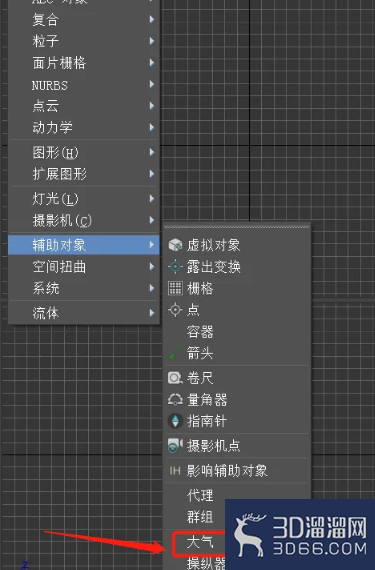Choose 大气 from the helpers submenu
This screenshot has width=375, height=570.
(x=199, y=543)
